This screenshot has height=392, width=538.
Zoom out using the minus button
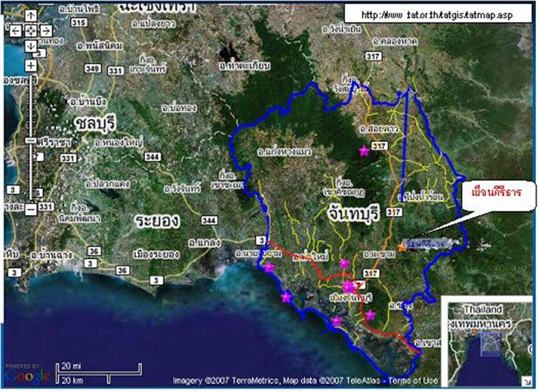(31, 209)
